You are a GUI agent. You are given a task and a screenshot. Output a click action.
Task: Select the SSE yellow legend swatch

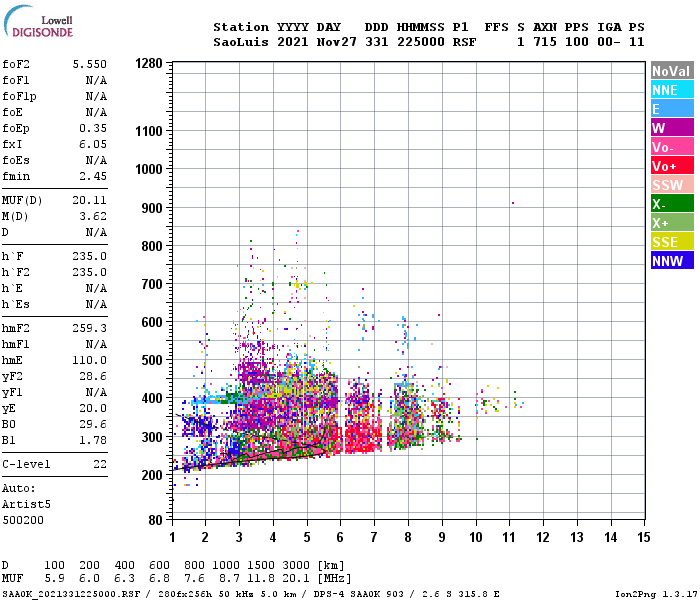[672, 242]
